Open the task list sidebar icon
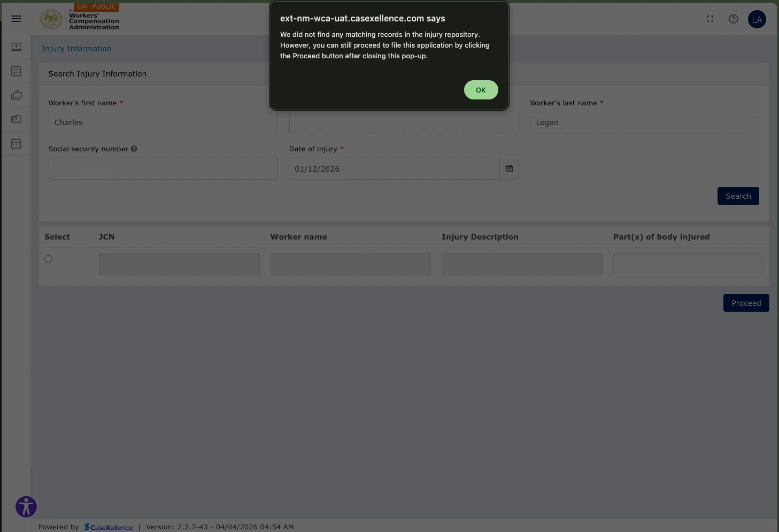The width and height of the screenshot is (779, 532). click(x=17, y=71)
